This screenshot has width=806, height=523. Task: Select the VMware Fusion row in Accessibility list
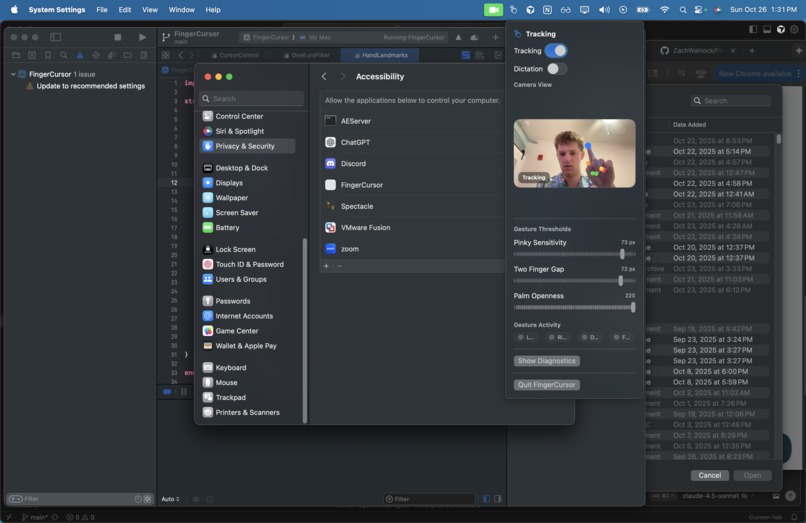pyautogui.click(x=411, y=227)
